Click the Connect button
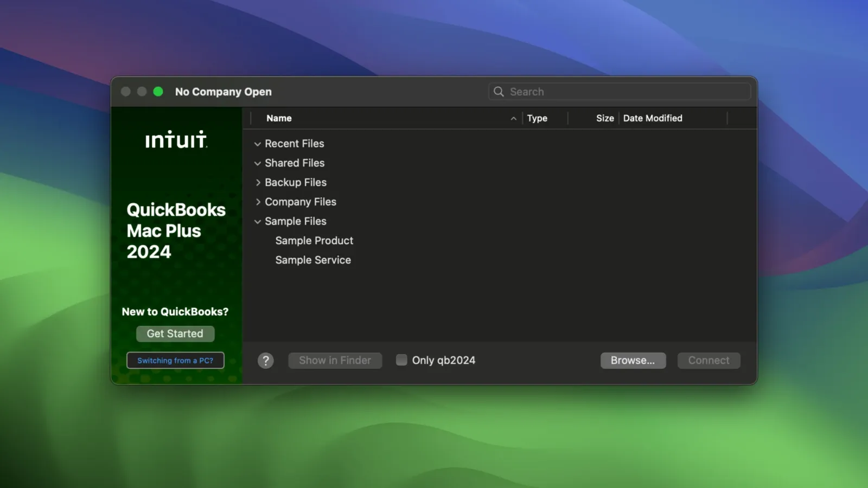The height and width of the screenshot is (488, 868). point(709,360)
